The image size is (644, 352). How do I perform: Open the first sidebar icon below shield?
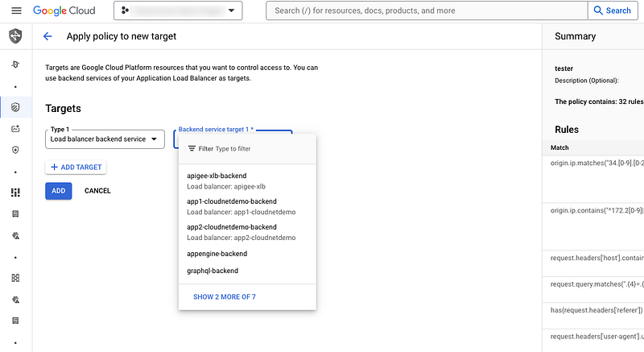click(15, 64)
